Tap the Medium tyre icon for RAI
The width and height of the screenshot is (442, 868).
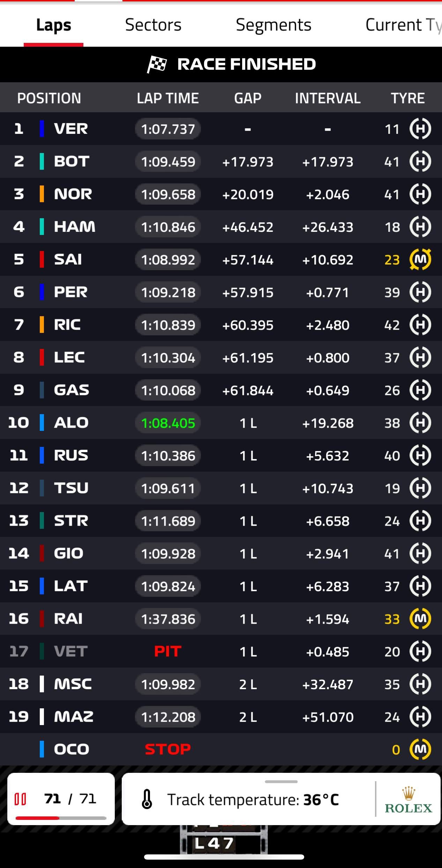420,619
